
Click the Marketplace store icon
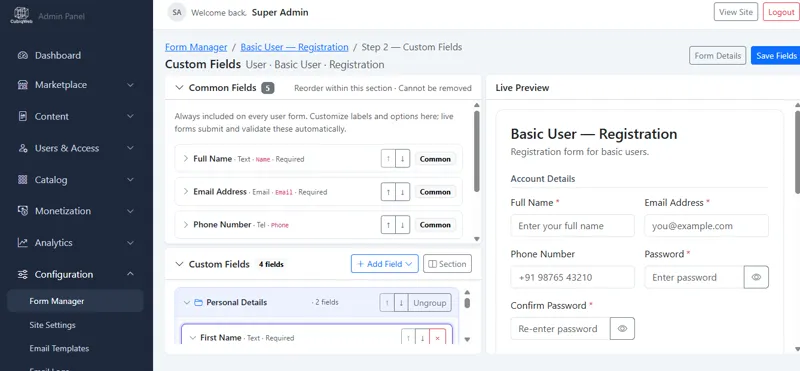pyautogui.click(x=22, y=85)
